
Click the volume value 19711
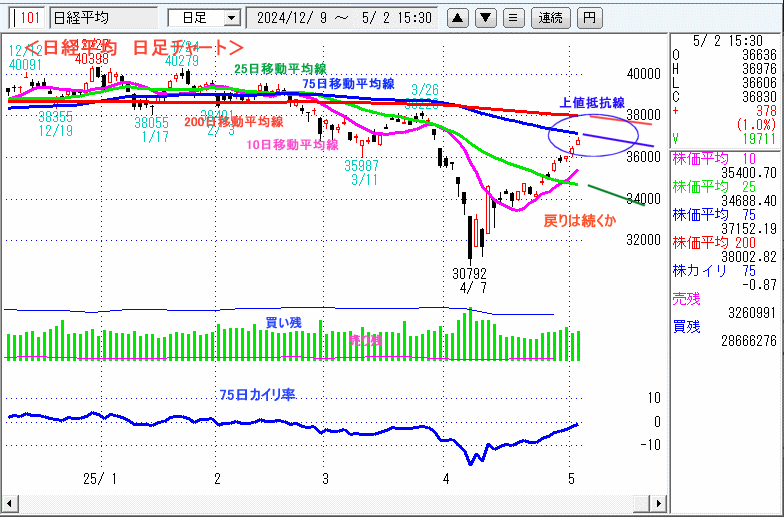pyautogui.click(x=759, y=139)
